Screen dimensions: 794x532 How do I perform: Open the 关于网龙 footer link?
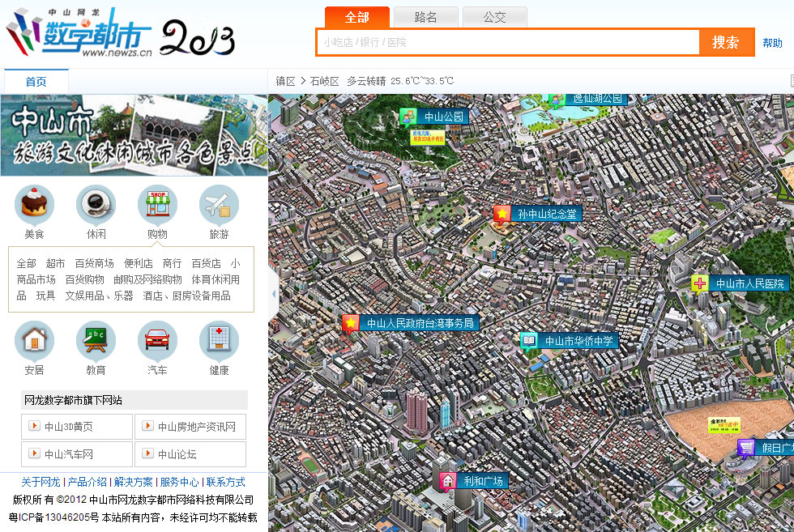point(41,482)
